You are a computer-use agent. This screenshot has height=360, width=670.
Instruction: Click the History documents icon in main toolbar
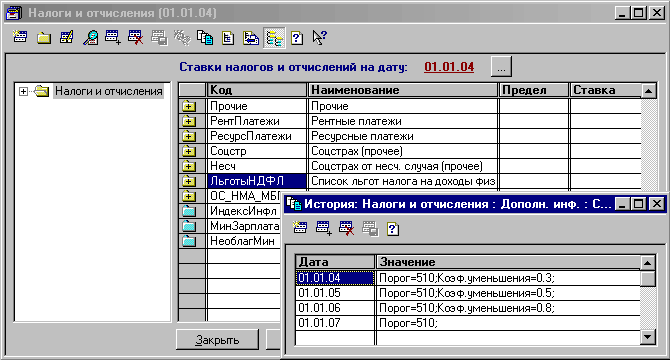(205, 38)
